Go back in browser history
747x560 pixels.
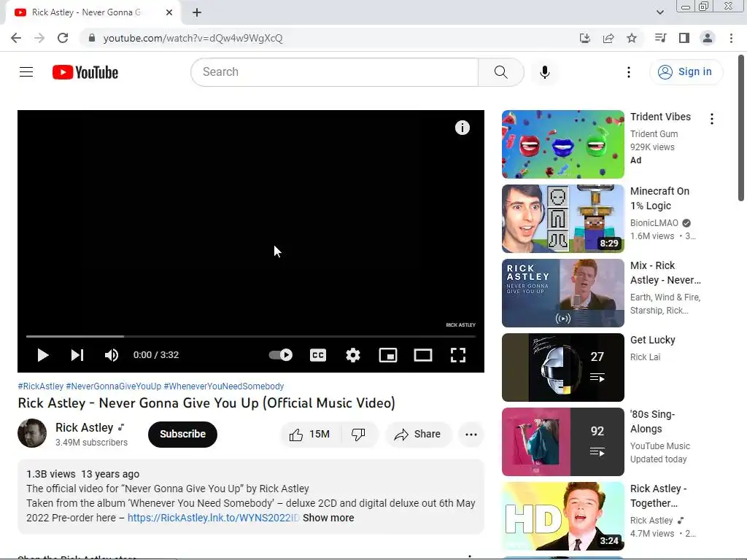click(x=16, y=38)
